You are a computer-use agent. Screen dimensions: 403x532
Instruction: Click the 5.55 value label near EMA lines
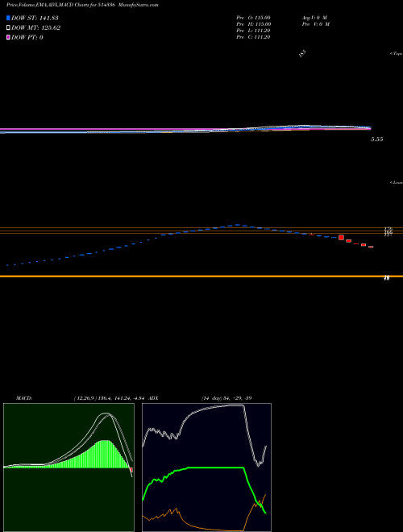pyautogui.click(x=377, y=139)
